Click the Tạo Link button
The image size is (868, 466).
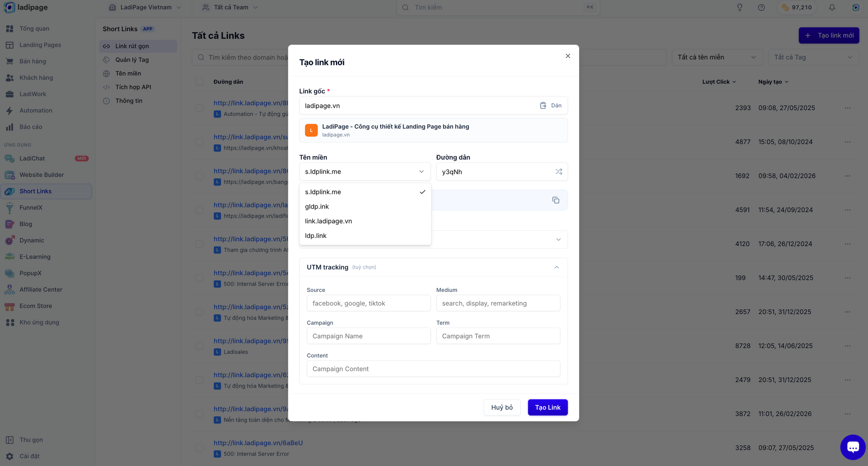point(547,407)
